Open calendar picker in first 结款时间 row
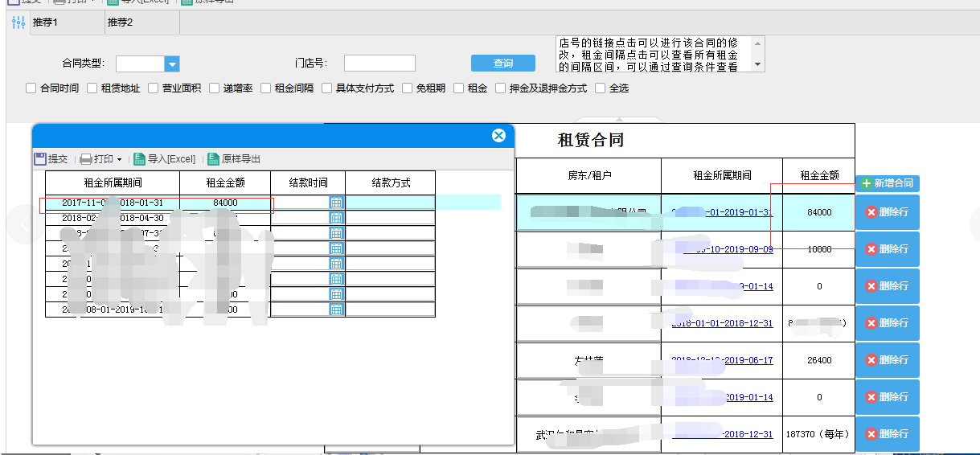This screenshot has height=455, width=980. [336, 203]
